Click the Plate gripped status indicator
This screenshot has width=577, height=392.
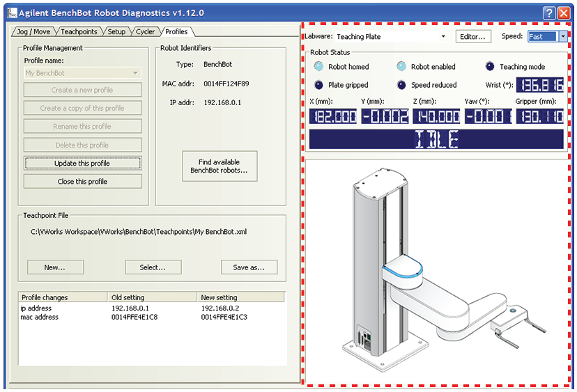pyautogui.click(x=318, y=85)
